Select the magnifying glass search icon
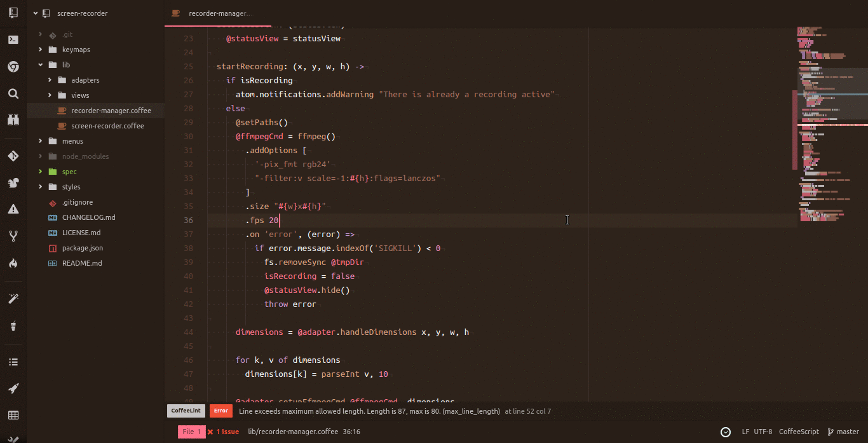Screen dimensions: 868x443 (13, 93)
